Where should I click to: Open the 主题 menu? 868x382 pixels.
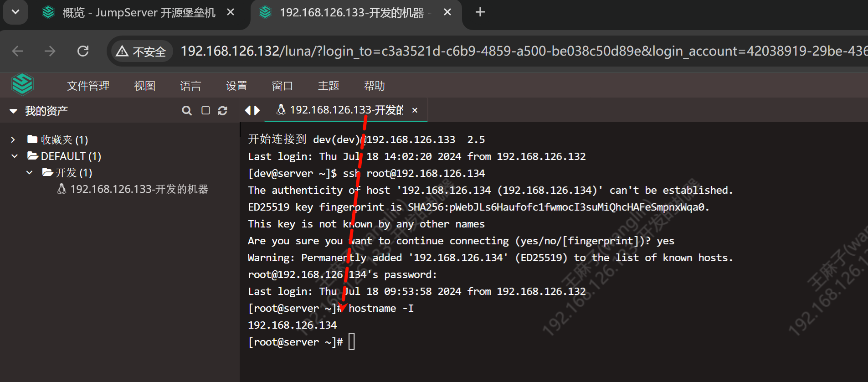(328, 85)
